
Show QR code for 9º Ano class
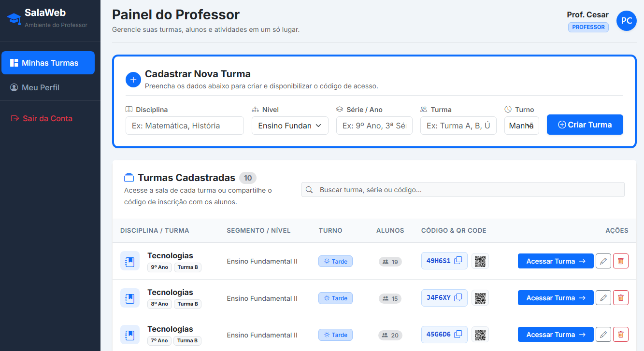tap(480, 261)
